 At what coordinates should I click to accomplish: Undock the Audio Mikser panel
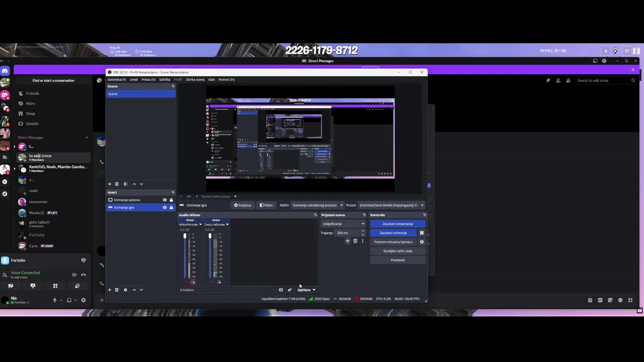tap(315, 215)
